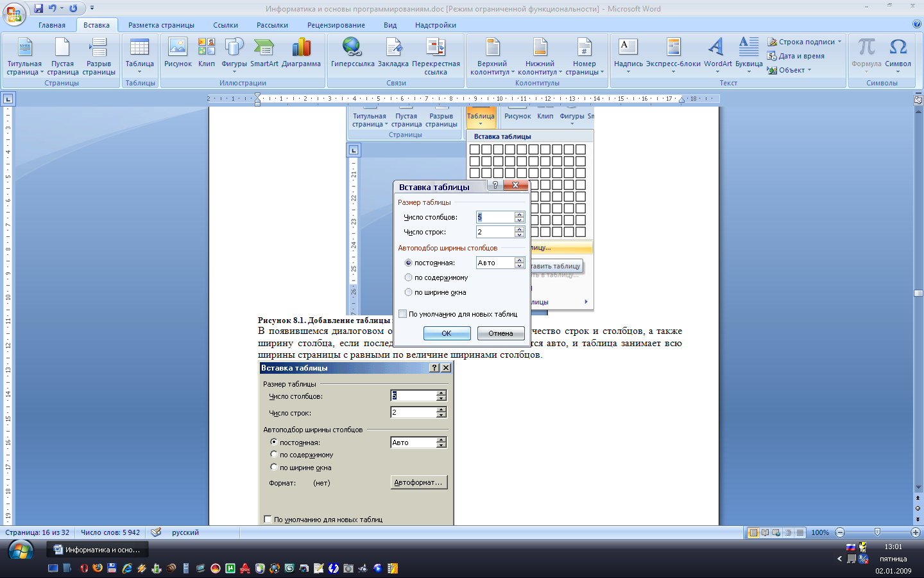This screenshot has height=578, width=924.
Task: Click the Windows Start orb
Action: click(x=21, y=551)
